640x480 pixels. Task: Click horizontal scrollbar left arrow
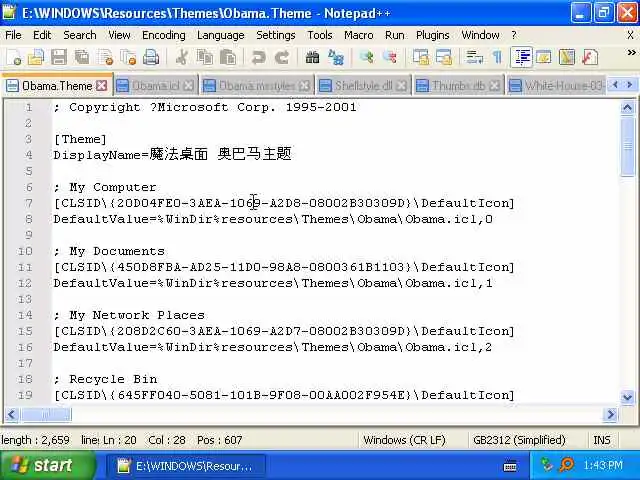point(11,414)
